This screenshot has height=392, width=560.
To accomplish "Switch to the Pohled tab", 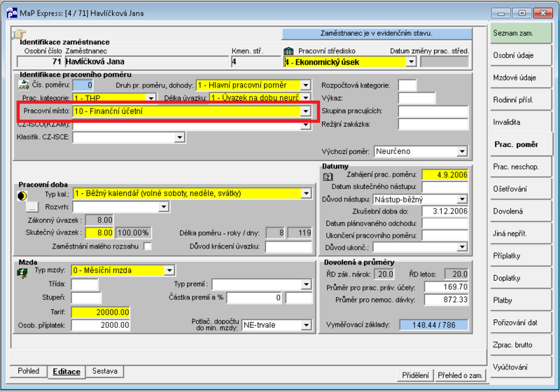I will click(29, 371).
